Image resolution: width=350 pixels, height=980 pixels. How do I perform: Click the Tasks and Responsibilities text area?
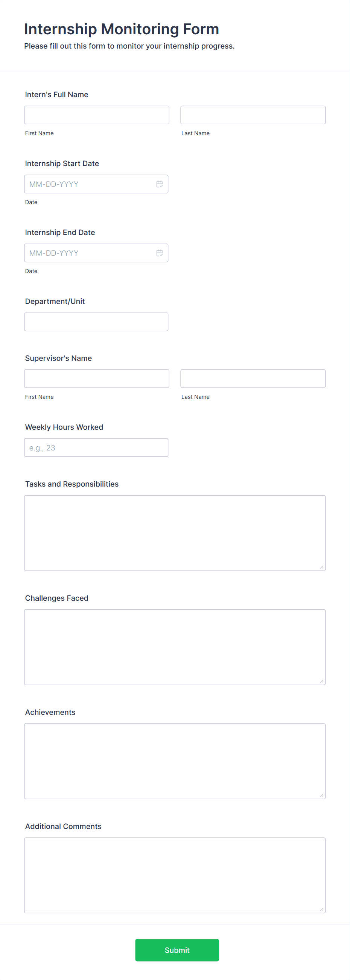tap(175, 533)
